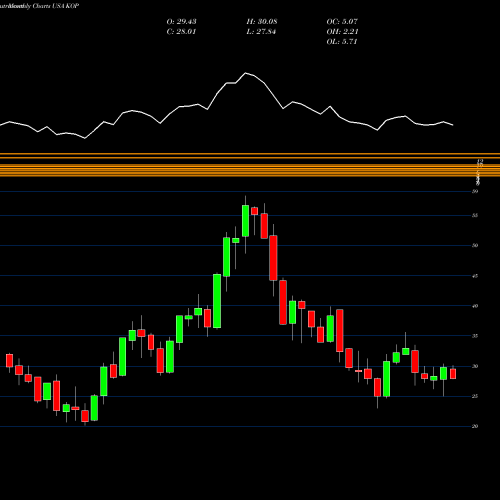Click the peak of the white indicator line

coord(246,73)
